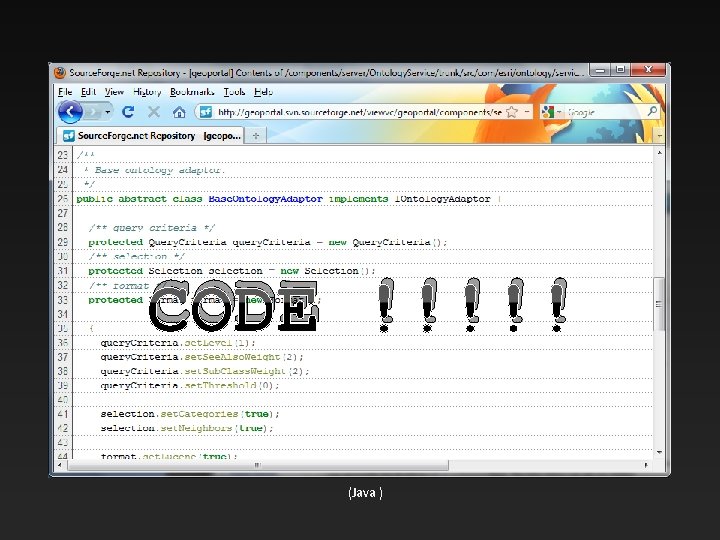Click the code line number 29
Image resolution: width=720 pixels, height=540 pixels.
click(x=62, y=242)
